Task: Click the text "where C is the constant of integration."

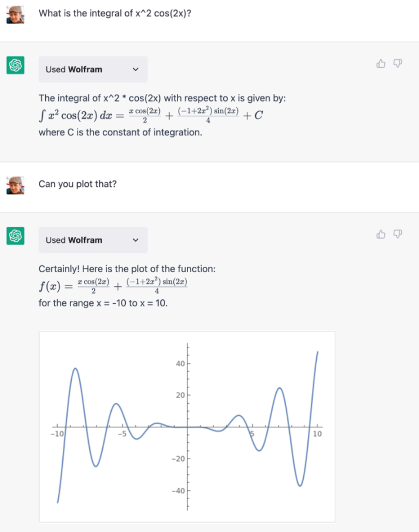Action: pyautogui.click(x=120, y=132)
